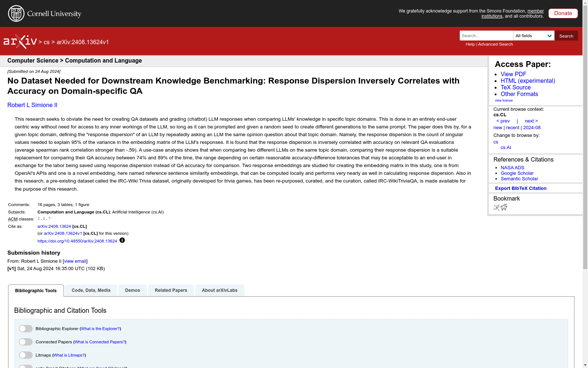Click Export BibTeX Citation

521,188
